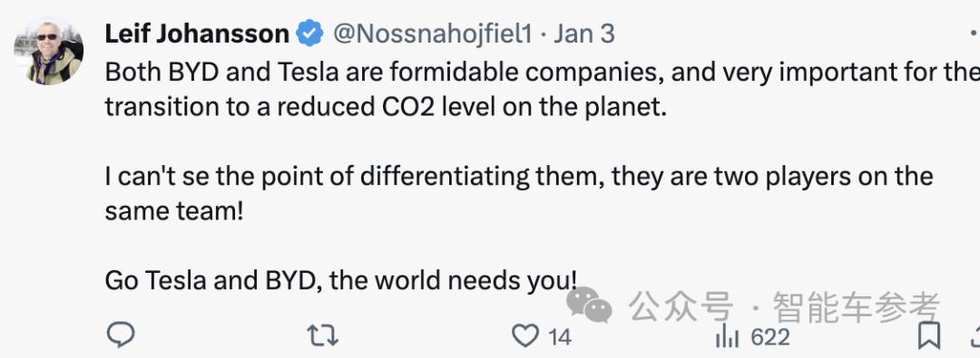This screenshot has height=358, width=980.
Task: Open the Jan 3 timestamp link
Action: point(583,34)
